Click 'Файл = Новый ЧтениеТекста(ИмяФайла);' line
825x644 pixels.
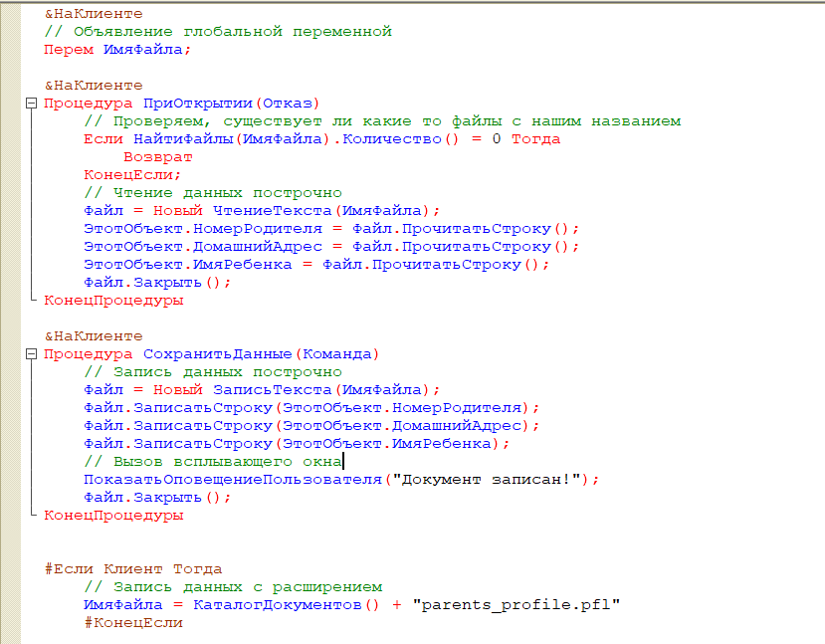[262, 211]
